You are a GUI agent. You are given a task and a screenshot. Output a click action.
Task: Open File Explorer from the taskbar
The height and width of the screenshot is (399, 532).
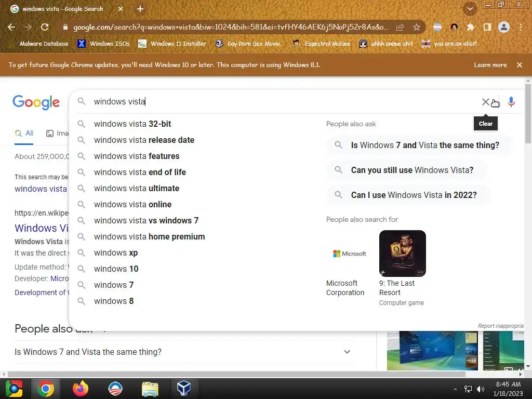pyautogui.click(x=150, y=389)
